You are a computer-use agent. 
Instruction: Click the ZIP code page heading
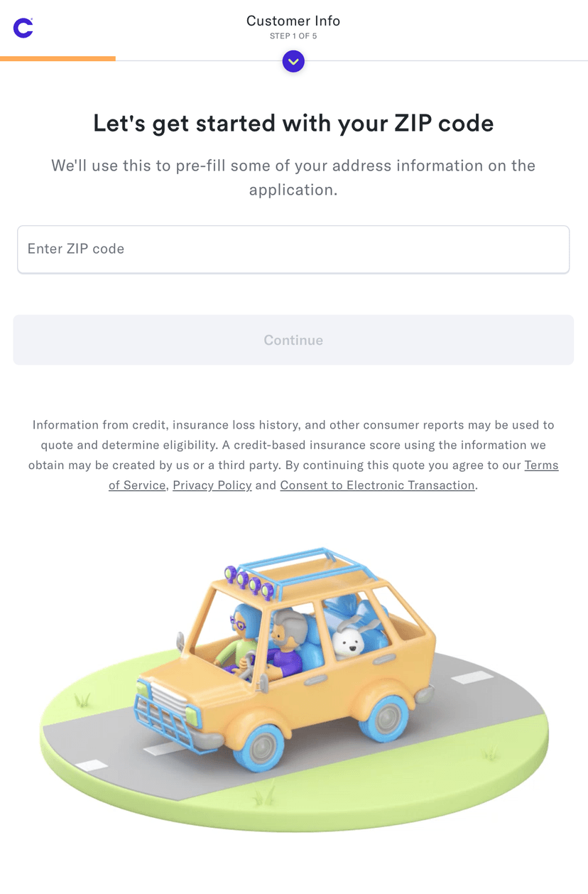pyautogui.click(x=293, y=124)
